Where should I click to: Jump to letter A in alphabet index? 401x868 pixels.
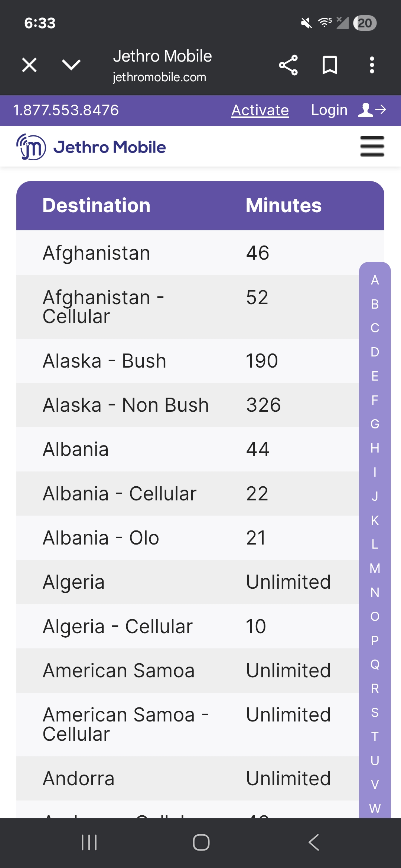tap(375, 280)
